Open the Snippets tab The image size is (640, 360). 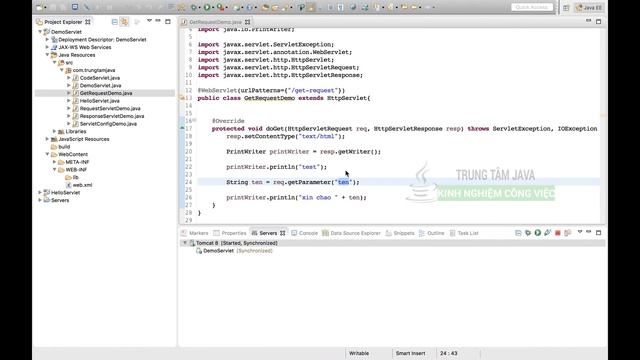pyautogui.click(x=400, y=233)
